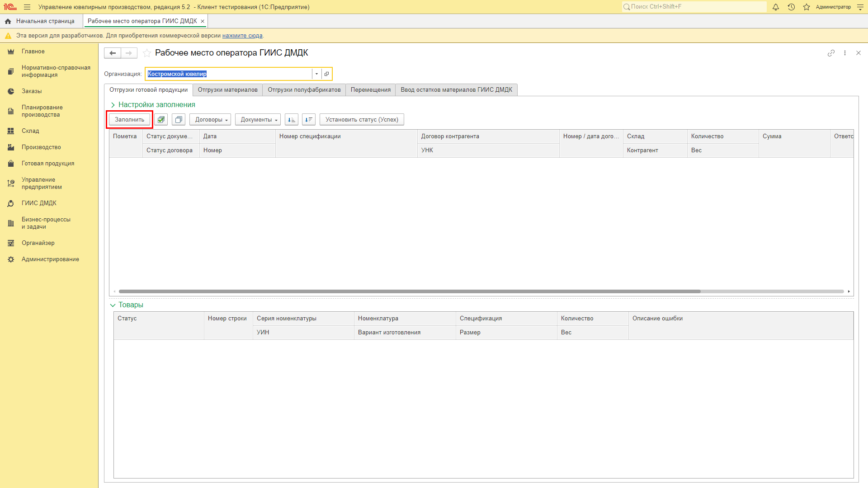Switch to Ввод остатков материалов ГИИС ДМДК tab

[x=457, y=90]
